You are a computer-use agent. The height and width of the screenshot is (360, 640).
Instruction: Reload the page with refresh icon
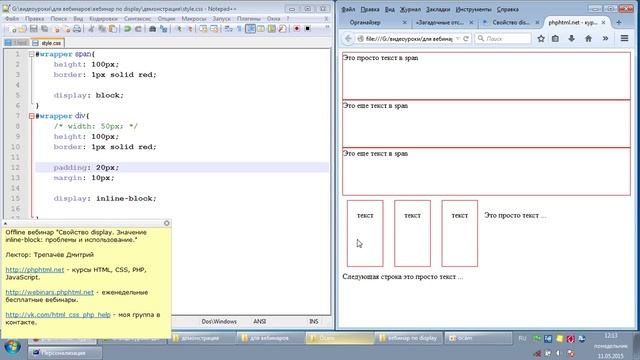(466, 38)
